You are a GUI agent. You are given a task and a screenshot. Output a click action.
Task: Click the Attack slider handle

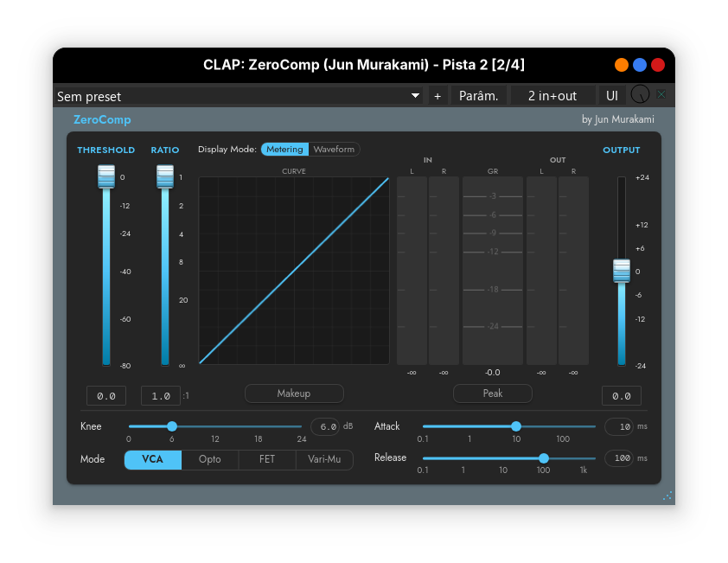pos(516,426)
